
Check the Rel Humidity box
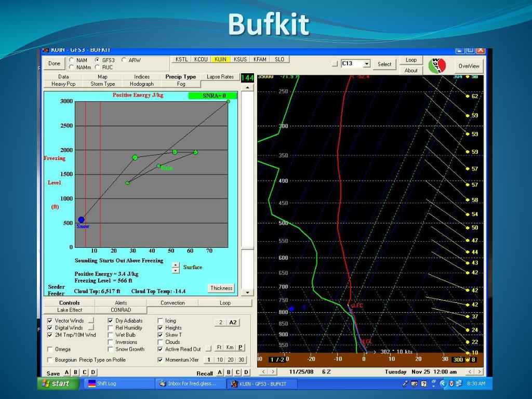110,328
